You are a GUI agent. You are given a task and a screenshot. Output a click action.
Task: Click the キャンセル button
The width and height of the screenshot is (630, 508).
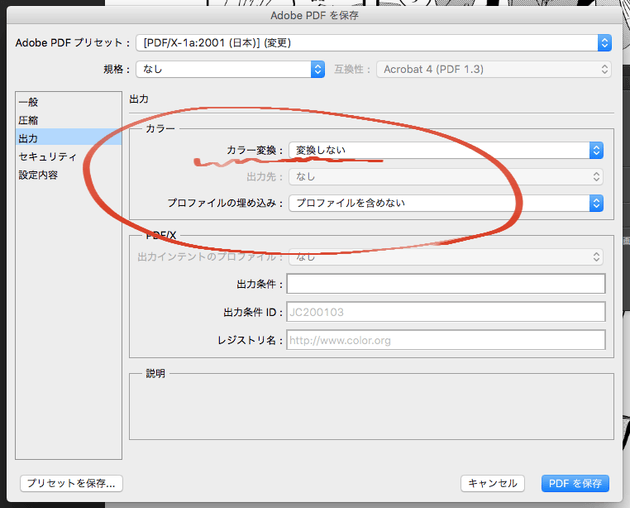493,483
